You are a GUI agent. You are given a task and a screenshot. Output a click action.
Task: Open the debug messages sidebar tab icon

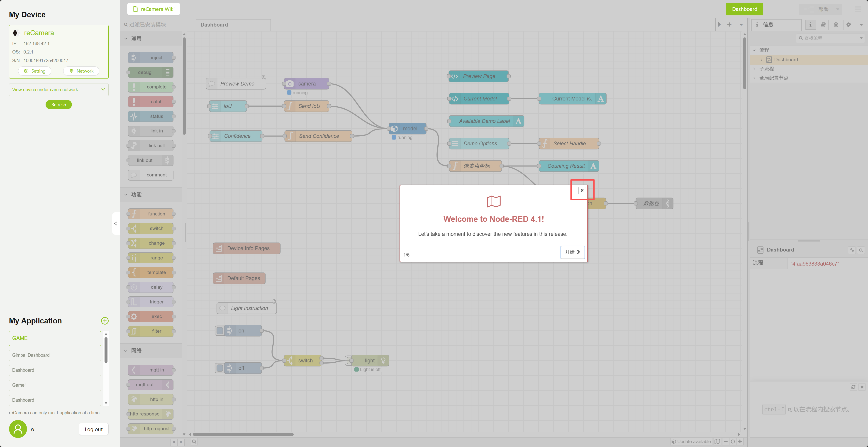[x=836, y=25]
